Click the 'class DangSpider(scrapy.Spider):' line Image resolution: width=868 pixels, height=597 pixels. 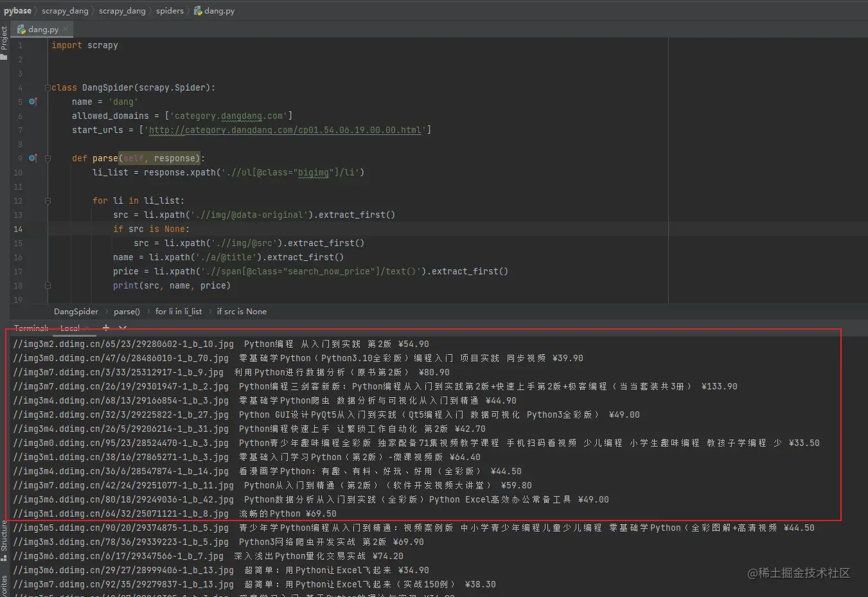pyautogui.click(x=134, y=87)
